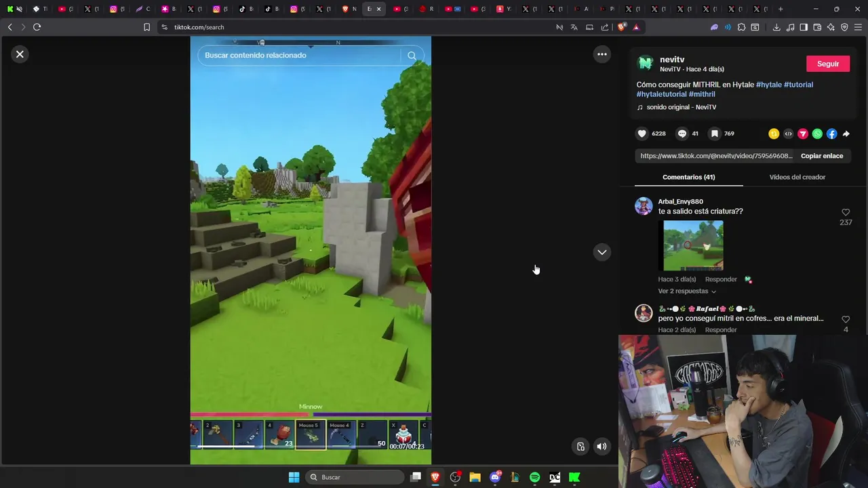Screen dimensions: 868x488
Task: Open the browser hamburger menu
Action: [858, 27]
